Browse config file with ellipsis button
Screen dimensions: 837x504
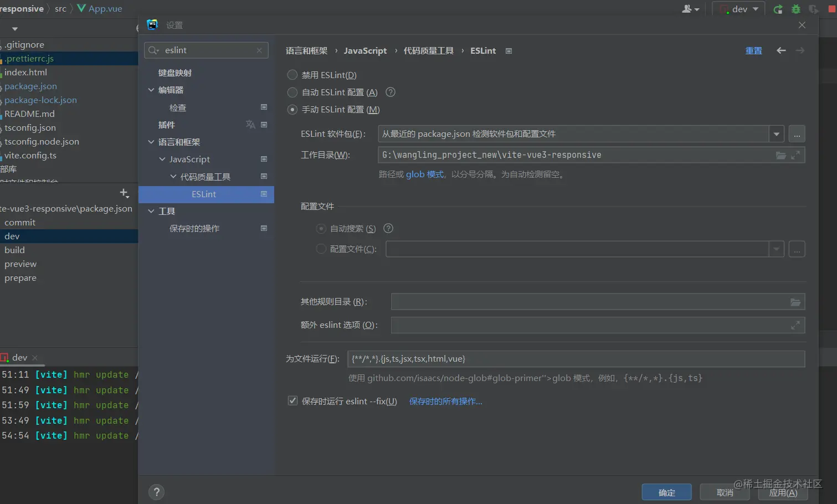tap(797, 249)
